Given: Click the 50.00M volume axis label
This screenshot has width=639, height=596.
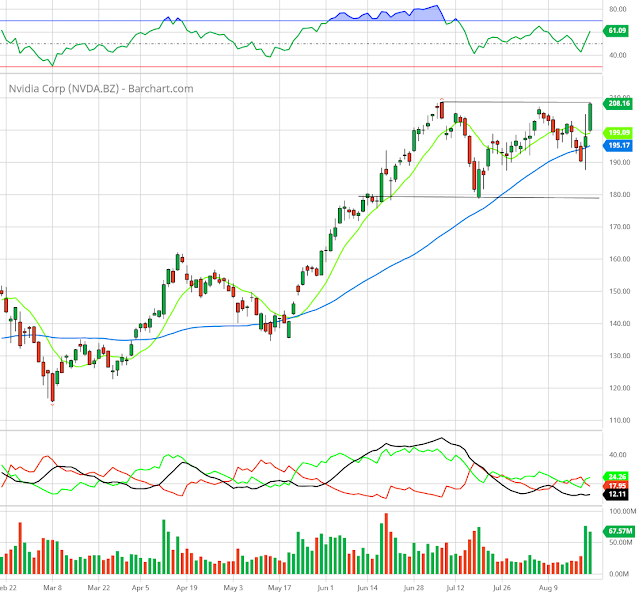Looking at the screenshot, I should pos(620,542).
